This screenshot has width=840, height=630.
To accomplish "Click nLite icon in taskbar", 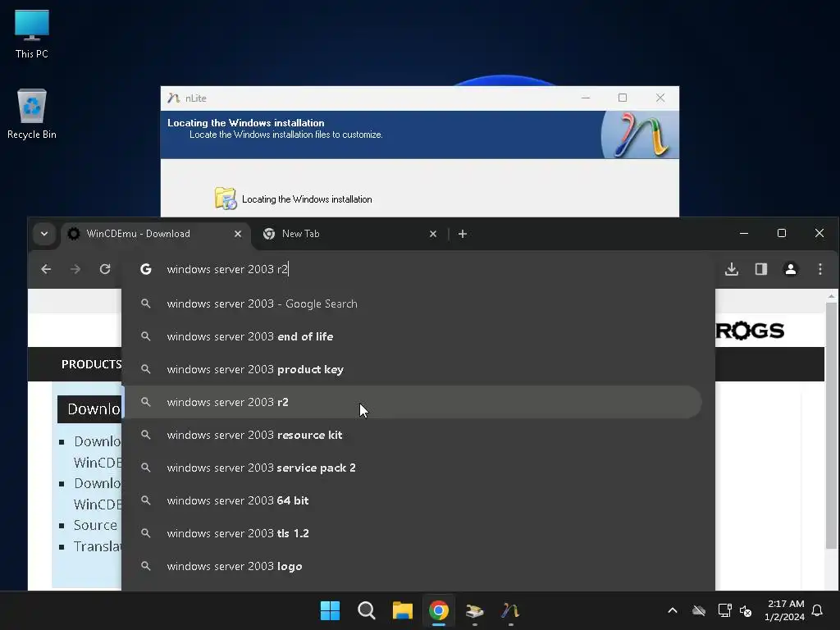I will point(510,610).
